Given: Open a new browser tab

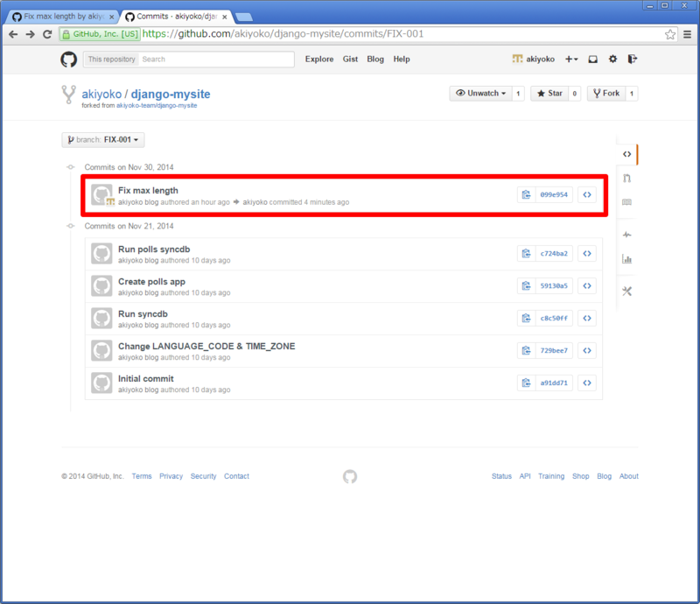Looking at the screenshot, I should click(244, 17).
